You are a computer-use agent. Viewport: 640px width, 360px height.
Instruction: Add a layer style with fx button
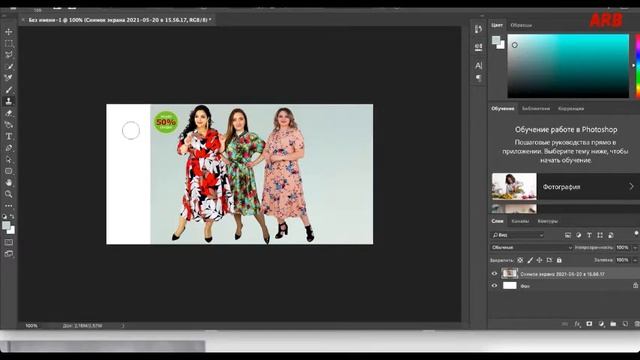tap(577, 324)
